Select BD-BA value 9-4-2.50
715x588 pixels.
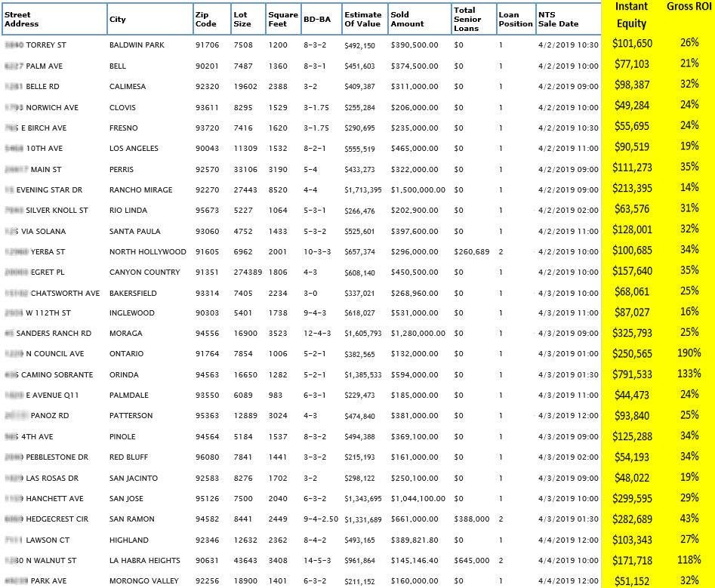(321, 519)
